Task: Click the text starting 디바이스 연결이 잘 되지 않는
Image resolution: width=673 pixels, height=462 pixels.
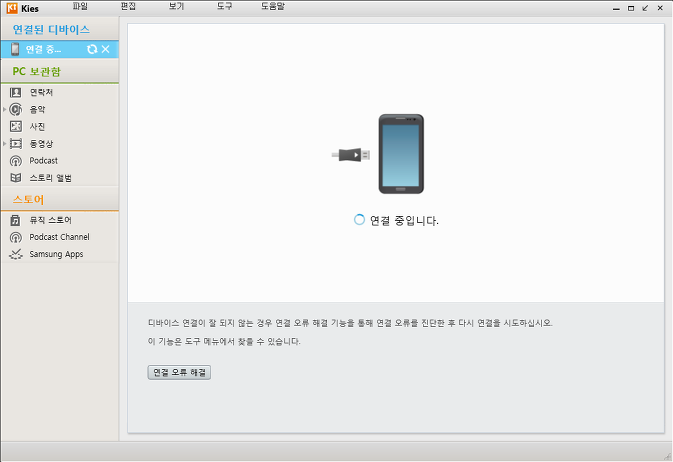Action: [x=350, y=323]
